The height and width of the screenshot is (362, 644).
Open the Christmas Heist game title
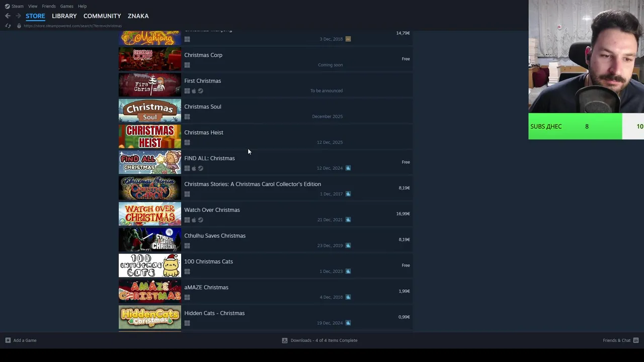coord(204,133)
